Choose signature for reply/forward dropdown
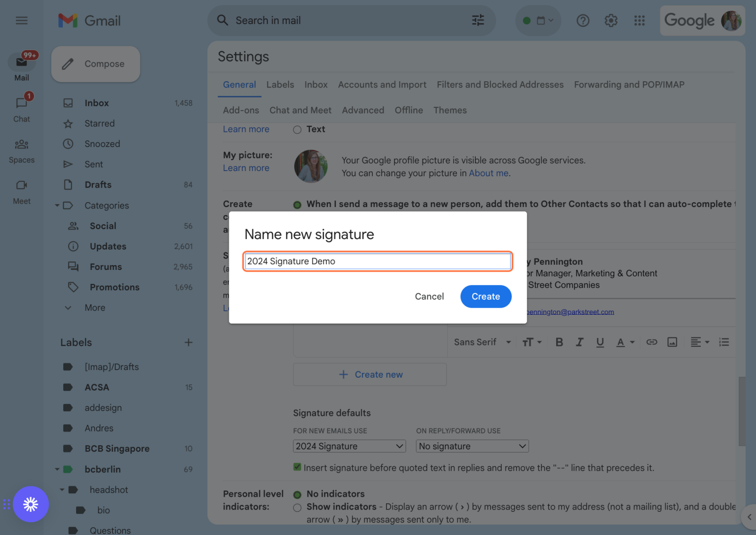Screen dimensions: 756x535 coord(472,446)
